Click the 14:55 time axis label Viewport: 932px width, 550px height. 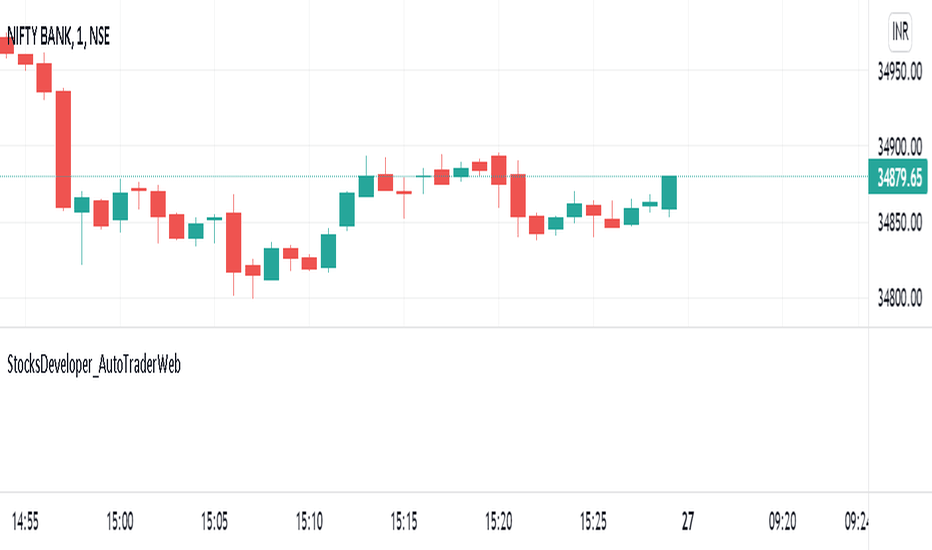pyautogui.click(x=25, y=521)
